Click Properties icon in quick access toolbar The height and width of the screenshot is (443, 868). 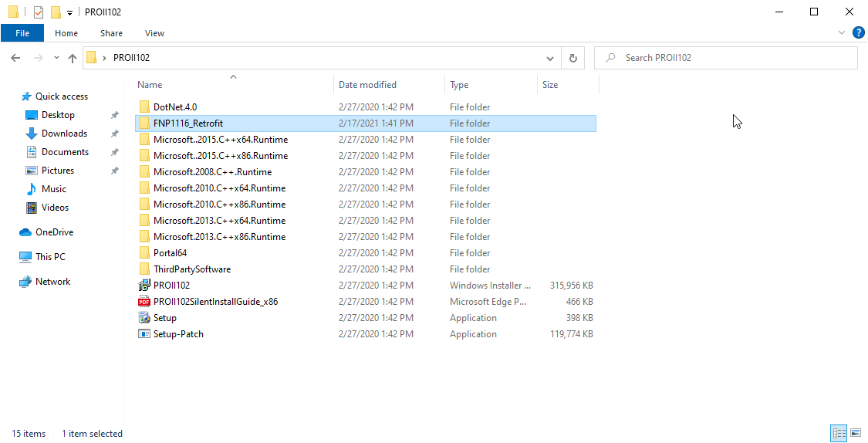pos(39,12)
